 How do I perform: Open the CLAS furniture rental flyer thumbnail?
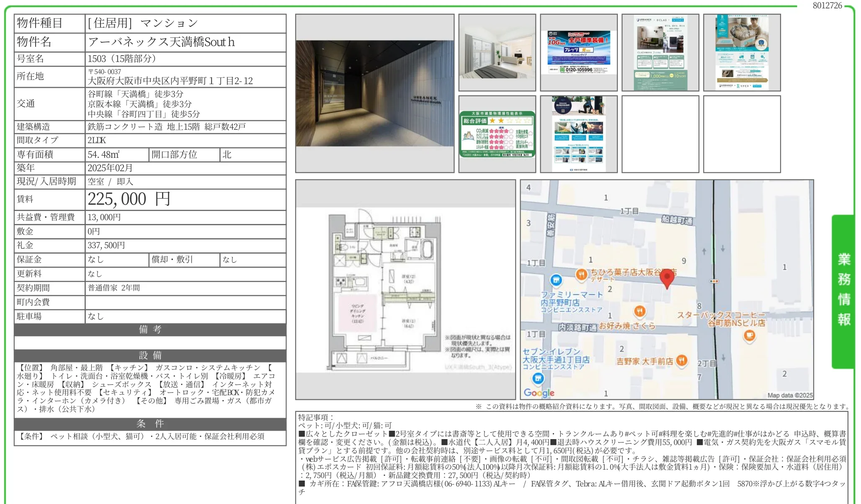[660, 53]
